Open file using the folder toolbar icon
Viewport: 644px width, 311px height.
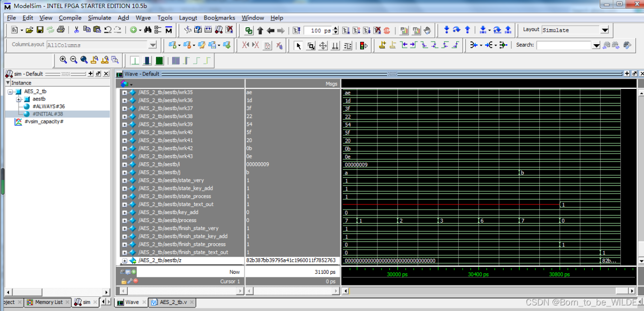coord(29,30)
